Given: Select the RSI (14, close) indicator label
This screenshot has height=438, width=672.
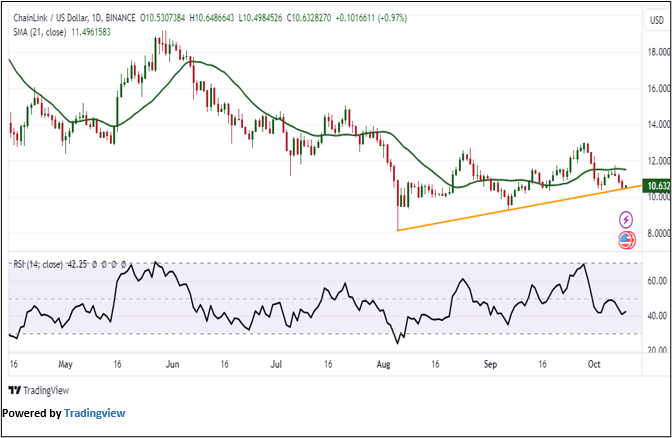Looking at the screenshot, I should (38, 265).
